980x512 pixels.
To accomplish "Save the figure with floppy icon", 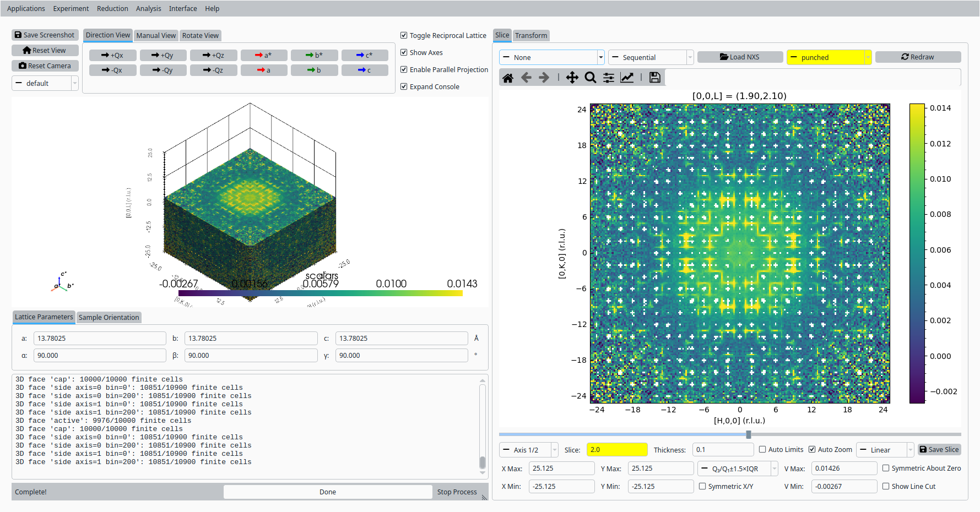I will pos(654,78).
